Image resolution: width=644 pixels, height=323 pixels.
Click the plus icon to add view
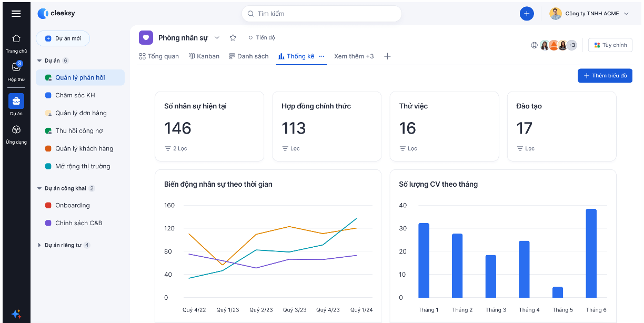tap(387, 56)
